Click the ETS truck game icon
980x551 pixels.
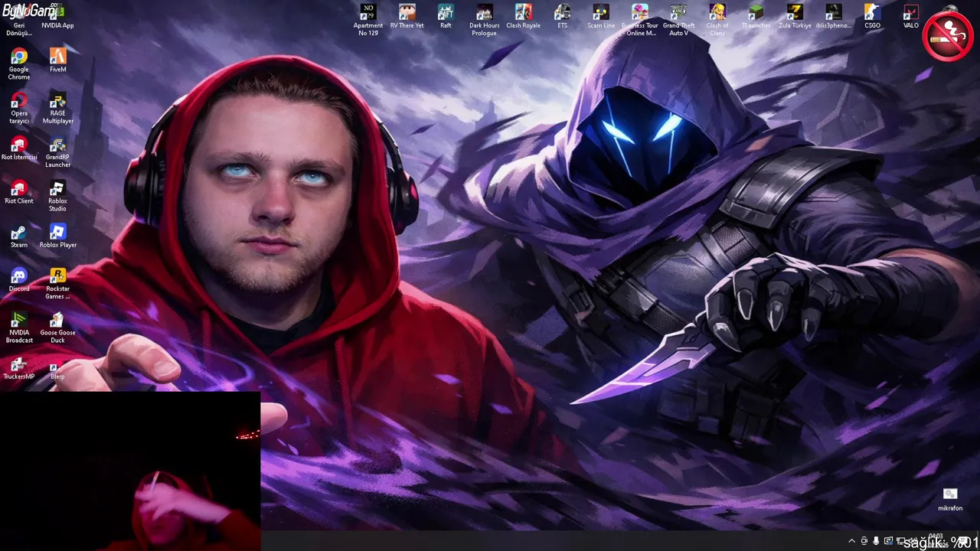pyautogui.click(x=562, y=17)
